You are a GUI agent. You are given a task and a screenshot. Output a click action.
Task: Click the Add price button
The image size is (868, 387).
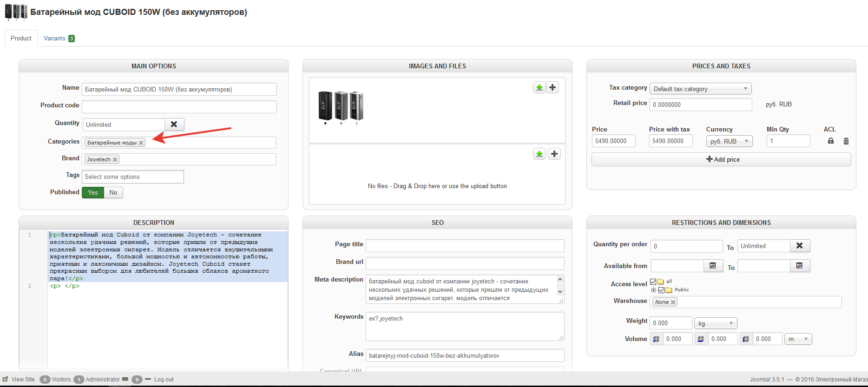coord(721,159)
